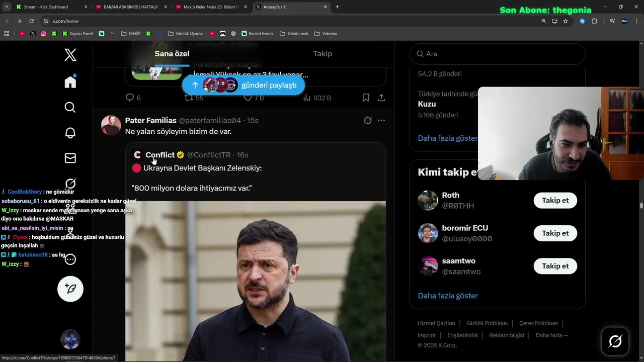Open Chrome profile avatar
The height and width of the screenshot is (362, 644).
coord(625,21)
